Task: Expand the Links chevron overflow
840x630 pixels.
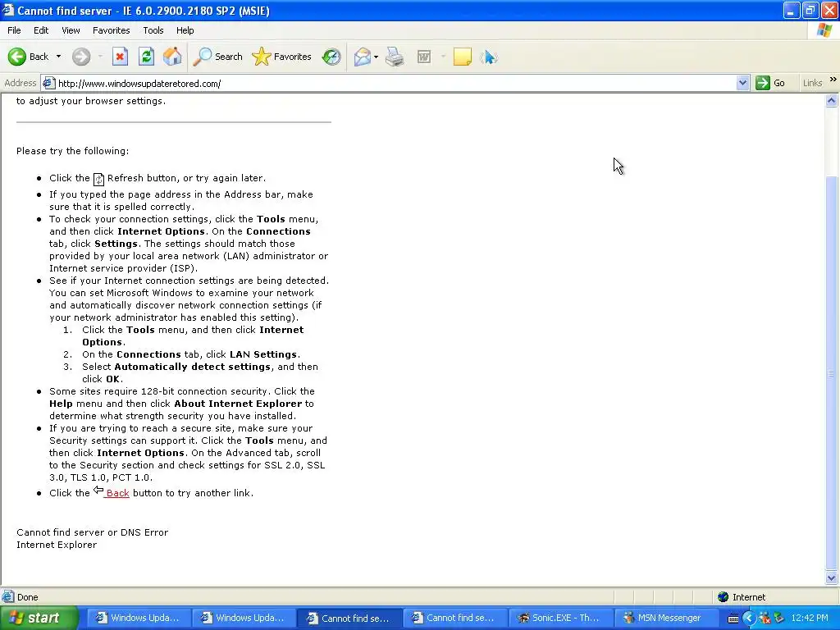Action: tap(833, 80)
